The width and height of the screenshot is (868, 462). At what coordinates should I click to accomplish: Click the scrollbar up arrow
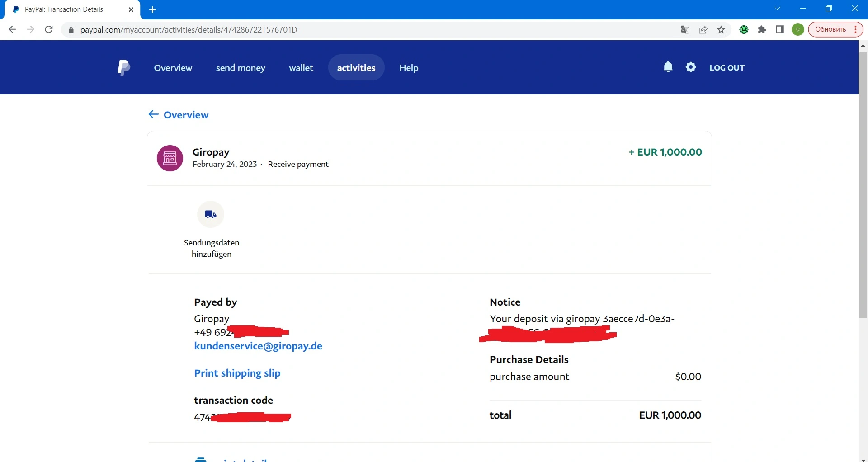click(863, 45)
